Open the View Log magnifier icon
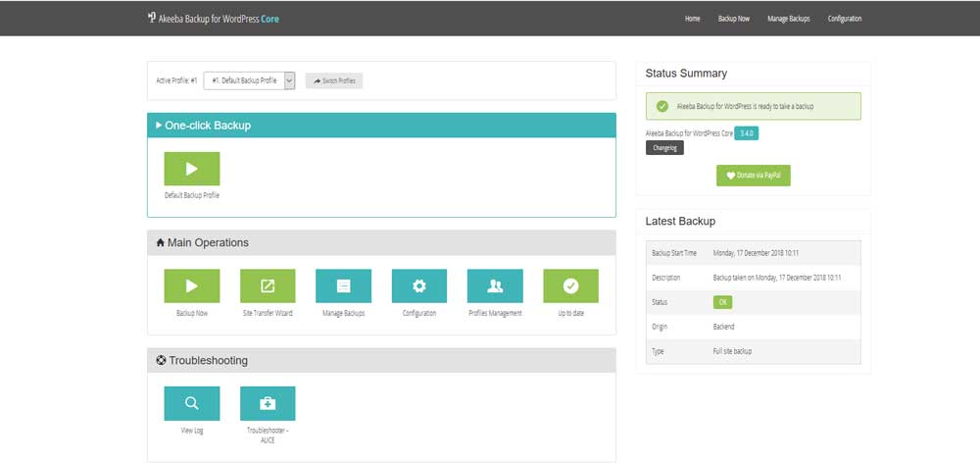 tap(192, 403)
